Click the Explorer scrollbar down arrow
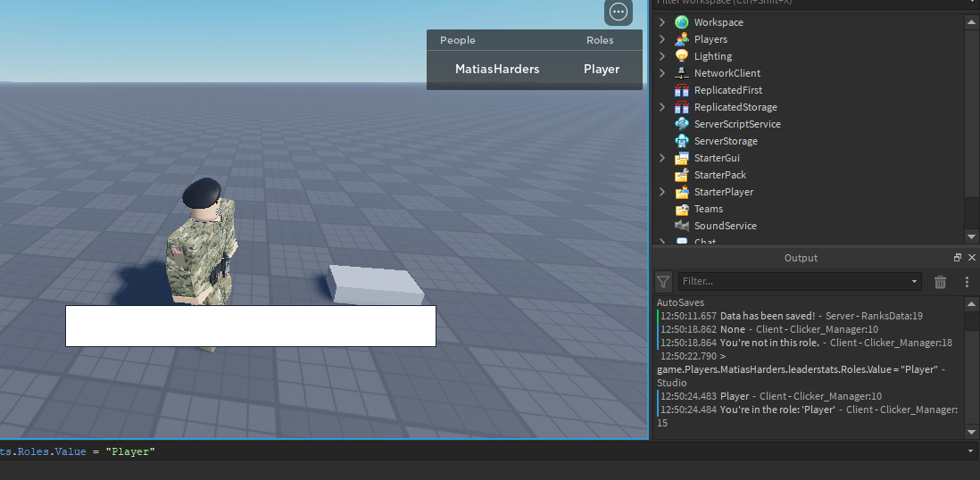The height and width of the screenshot is (480, 980). click(x=971, y=236)
